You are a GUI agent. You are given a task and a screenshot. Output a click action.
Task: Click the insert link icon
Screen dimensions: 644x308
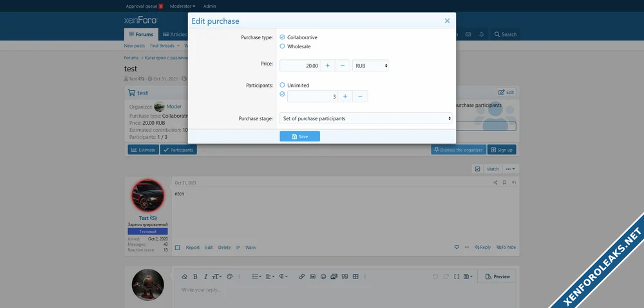point(301,276)
